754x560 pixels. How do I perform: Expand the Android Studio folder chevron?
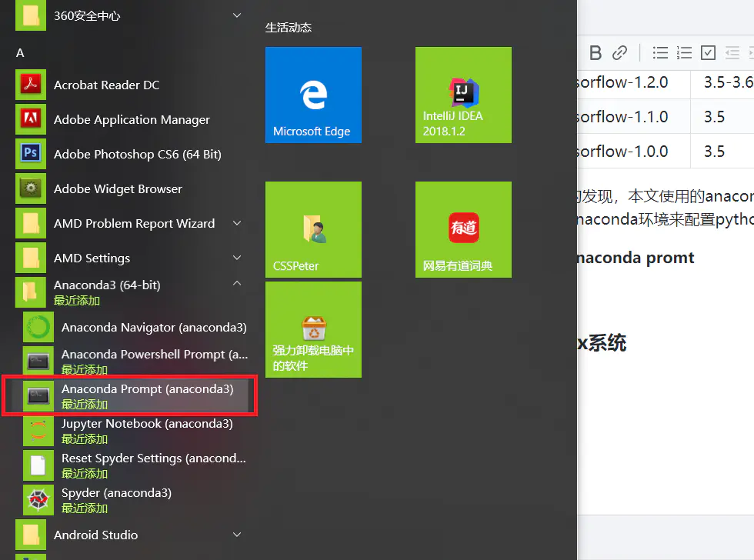click(237, 535)
